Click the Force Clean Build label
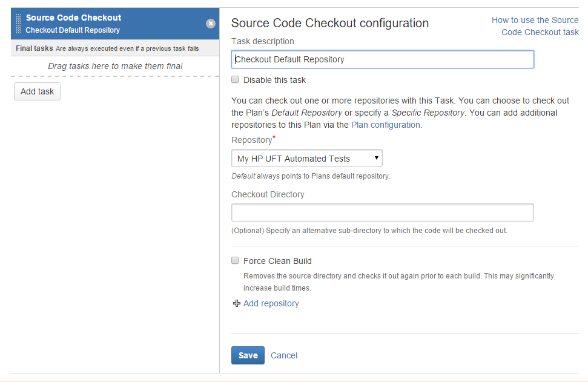 click(x=277, y=261)
